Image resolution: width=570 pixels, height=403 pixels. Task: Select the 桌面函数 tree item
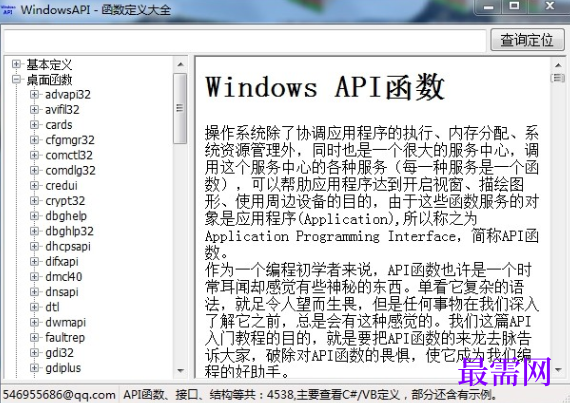point(49,80)
